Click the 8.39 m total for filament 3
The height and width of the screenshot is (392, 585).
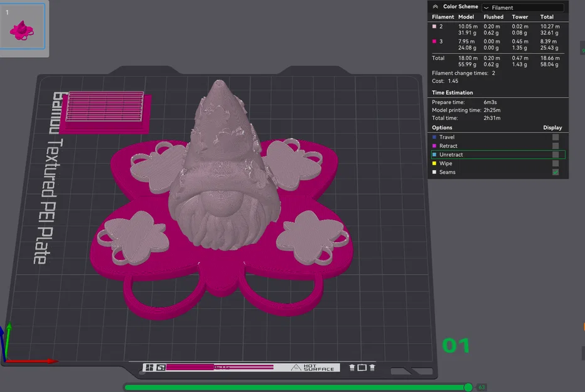[x=549, y=41]
